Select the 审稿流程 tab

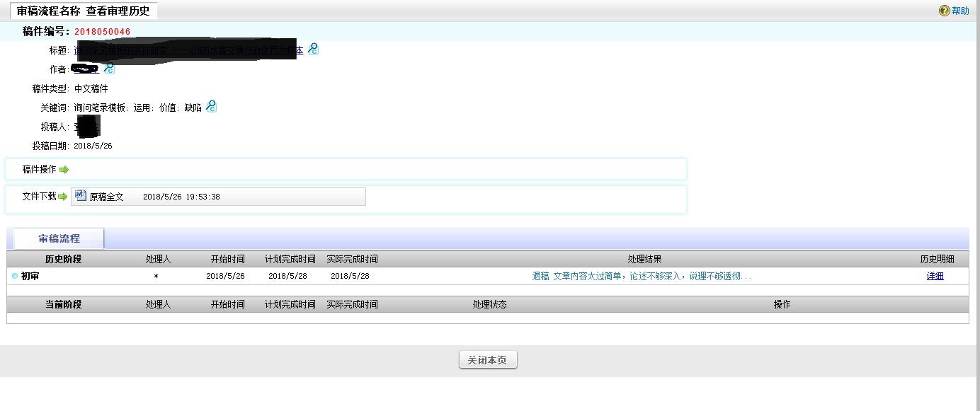point(59,238)
